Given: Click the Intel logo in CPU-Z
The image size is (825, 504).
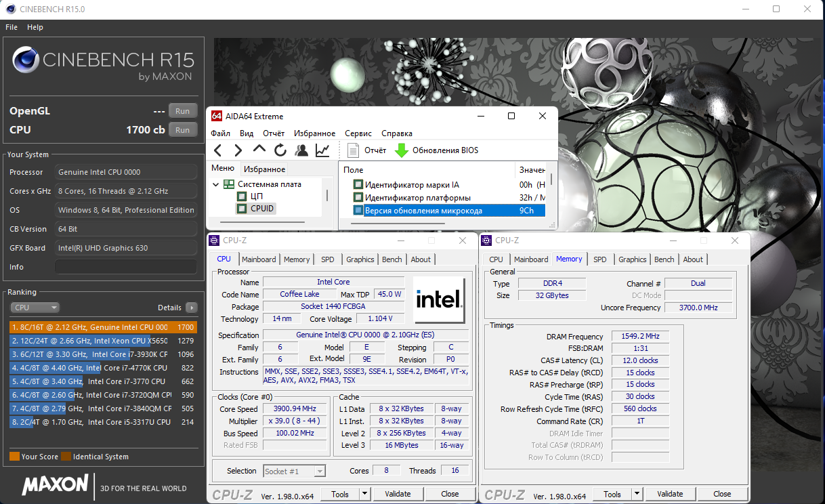Looking at the screenshot, I should (x=438, y=300).
